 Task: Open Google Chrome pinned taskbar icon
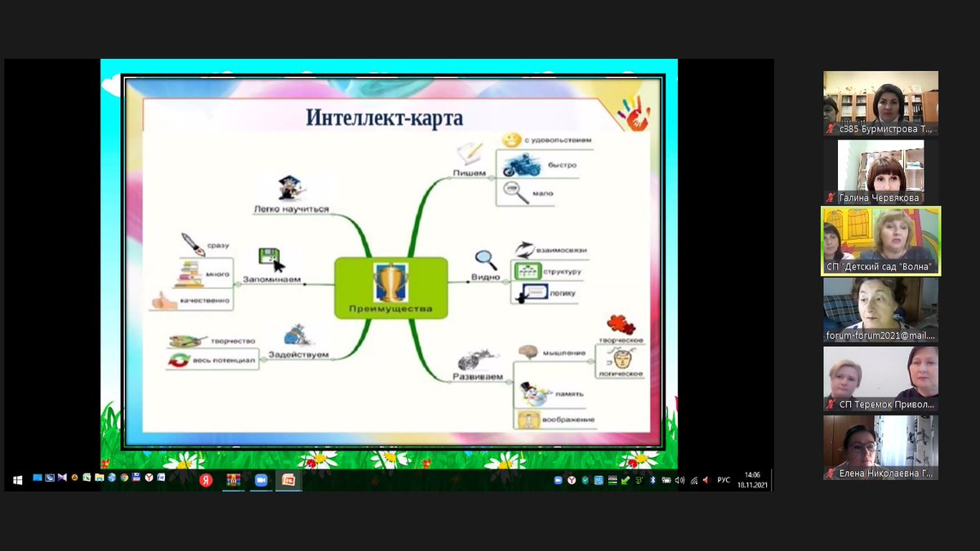click(124, 478)
